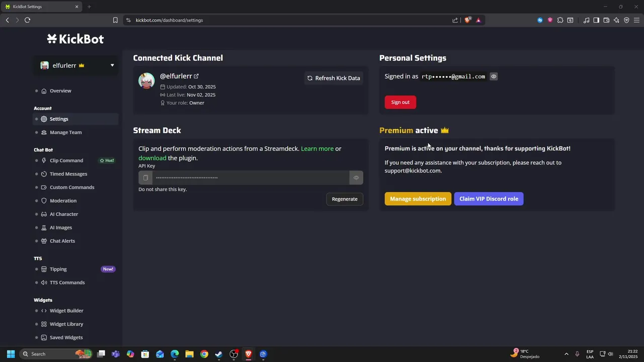Copy the API key with clipboard icon

[145, 177]
